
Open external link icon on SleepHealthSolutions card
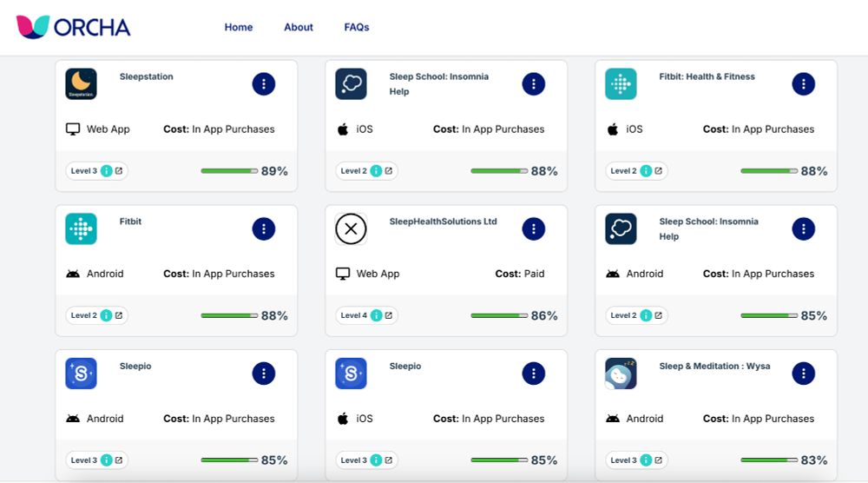tap(389, 315)
